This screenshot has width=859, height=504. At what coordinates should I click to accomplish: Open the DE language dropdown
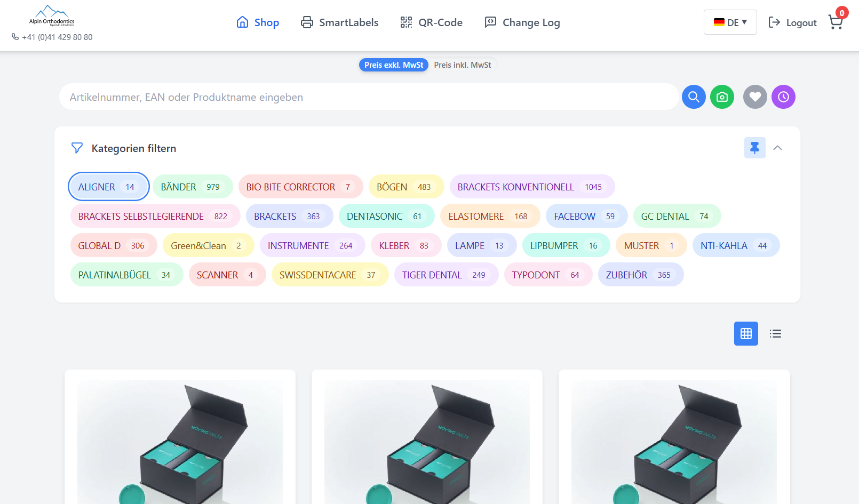pyautogui.click(x=730, y=22)
